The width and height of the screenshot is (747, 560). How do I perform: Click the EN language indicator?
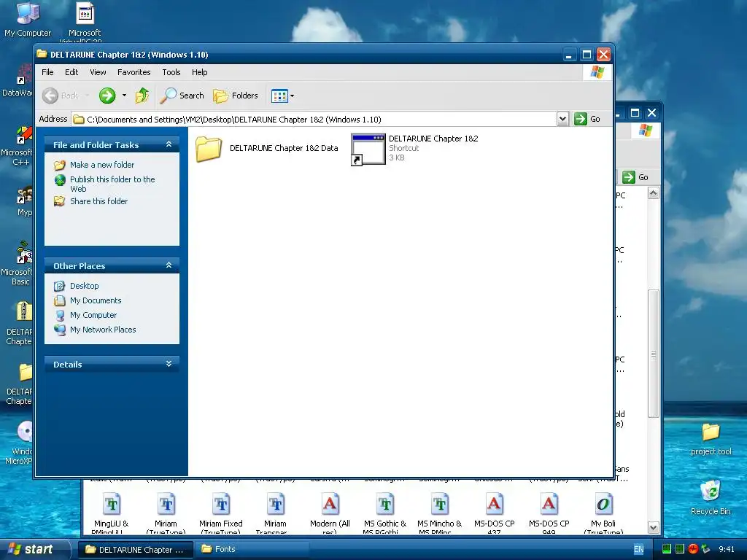(x=638, y=550)
